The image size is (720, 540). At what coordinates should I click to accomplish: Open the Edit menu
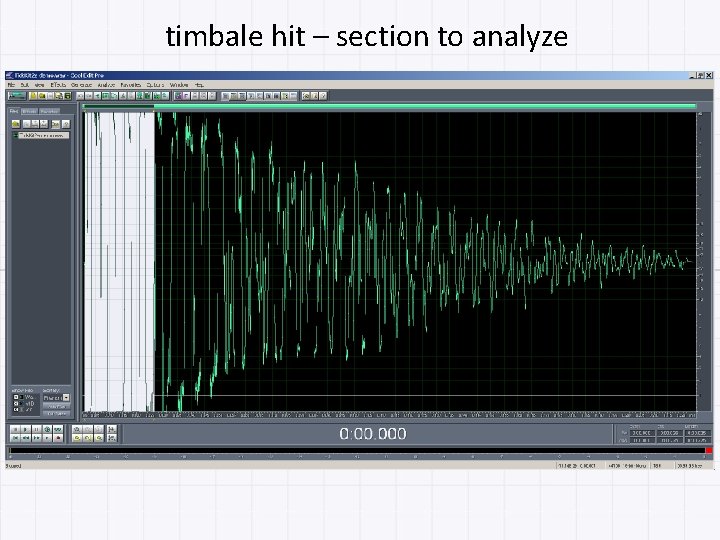click(25, 85)
